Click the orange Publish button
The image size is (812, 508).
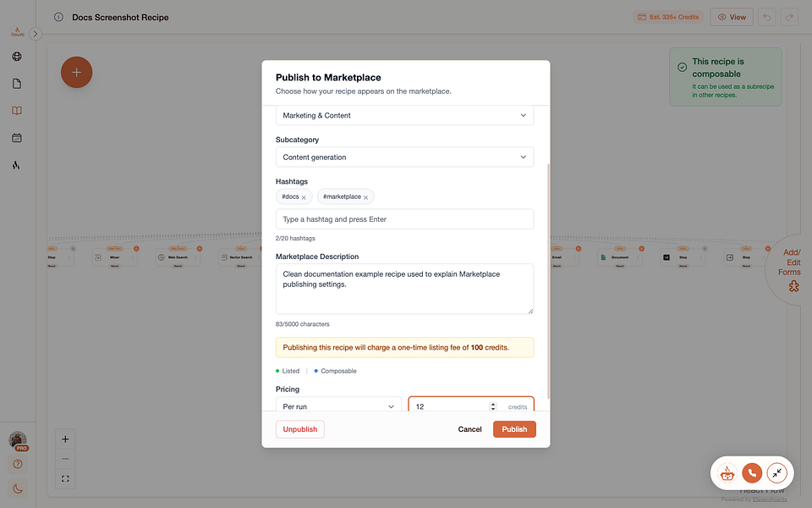coord(514,429)
